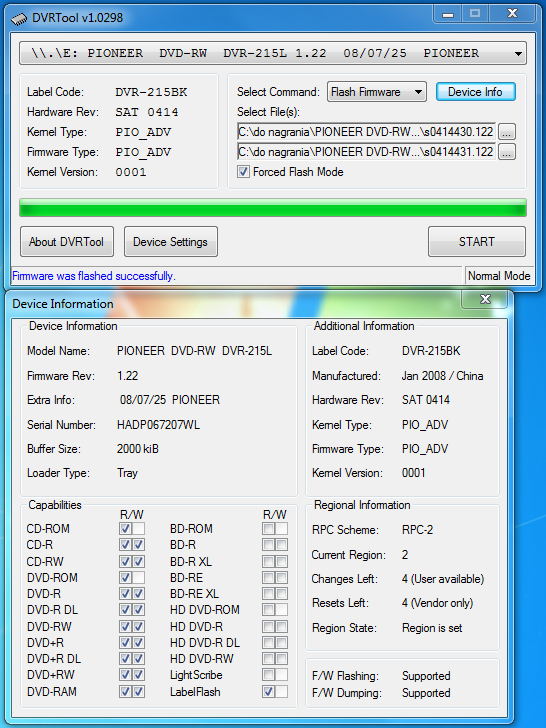Viewport: 546px width, 728px height.
Task: Click Current Region value 2
Action: point(405,555)
